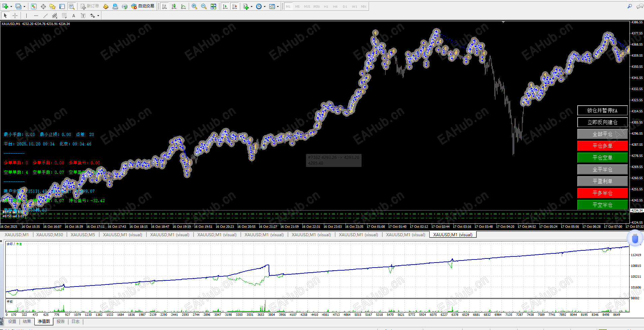Select the text A tool
The image size is (644, 330).
pos(74,16)
